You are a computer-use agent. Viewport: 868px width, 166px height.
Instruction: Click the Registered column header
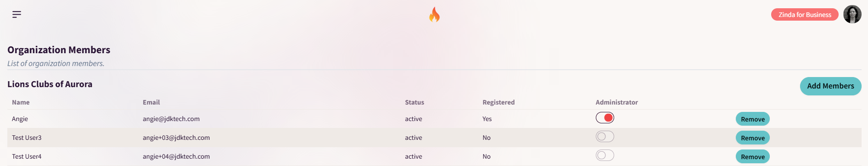click(498, 102)
